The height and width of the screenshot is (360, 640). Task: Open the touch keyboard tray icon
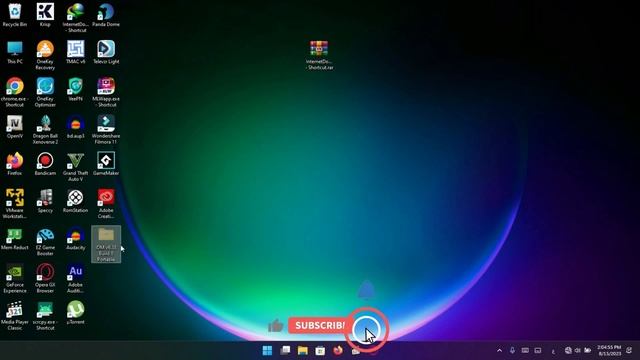(x=525, y=350)
